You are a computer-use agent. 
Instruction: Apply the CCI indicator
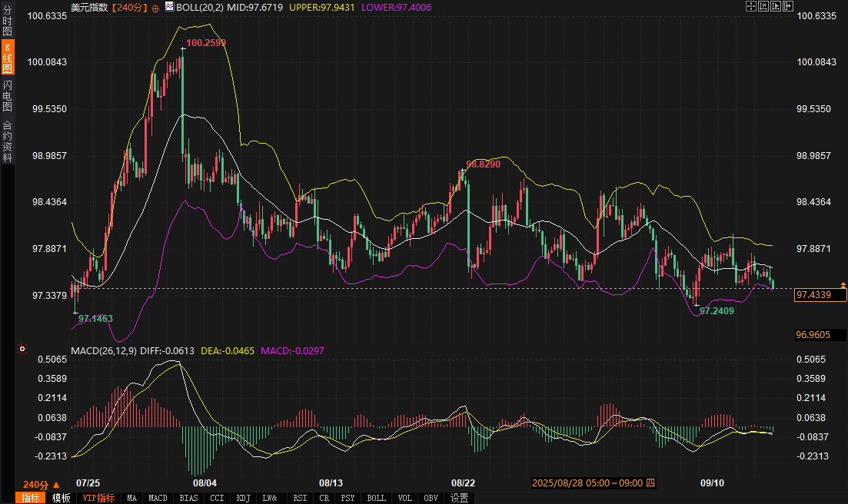point(217,498)
